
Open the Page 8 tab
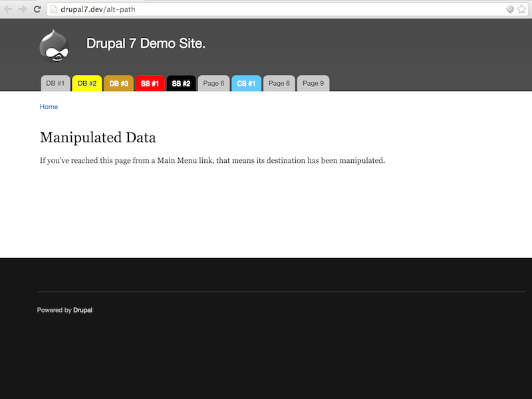[x=279, y=83]
